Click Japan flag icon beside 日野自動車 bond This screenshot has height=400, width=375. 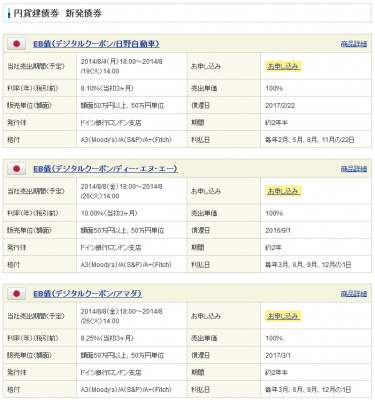(16, 44)
